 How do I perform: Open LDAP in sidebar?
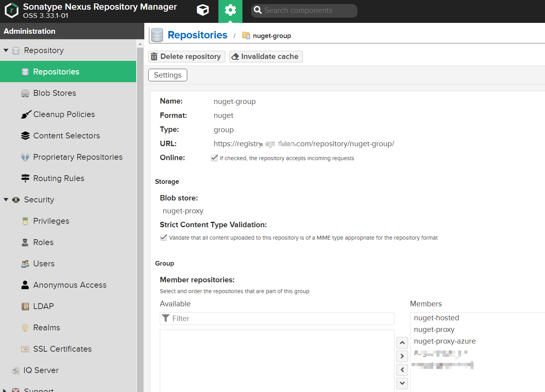68,306
